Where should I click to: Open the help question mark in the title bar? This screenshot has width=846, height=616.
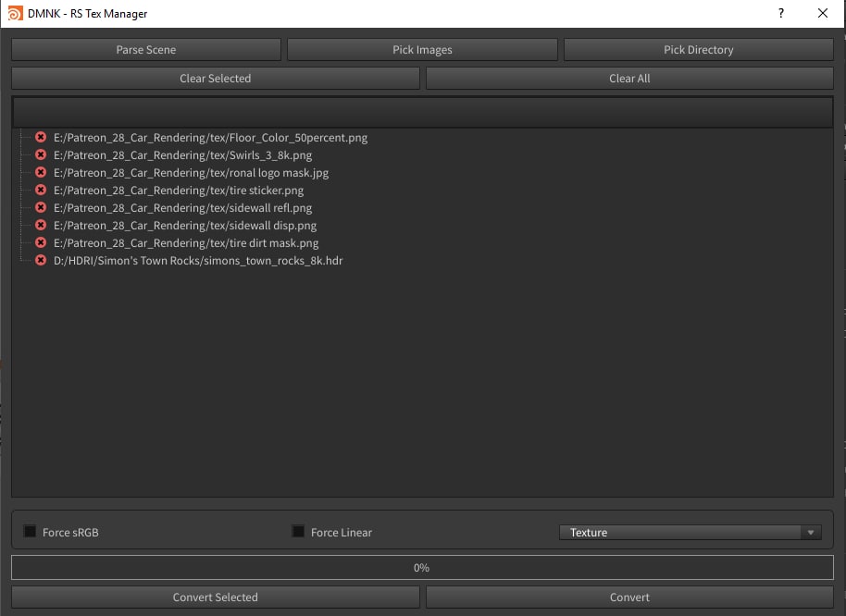tap(780, 14)
